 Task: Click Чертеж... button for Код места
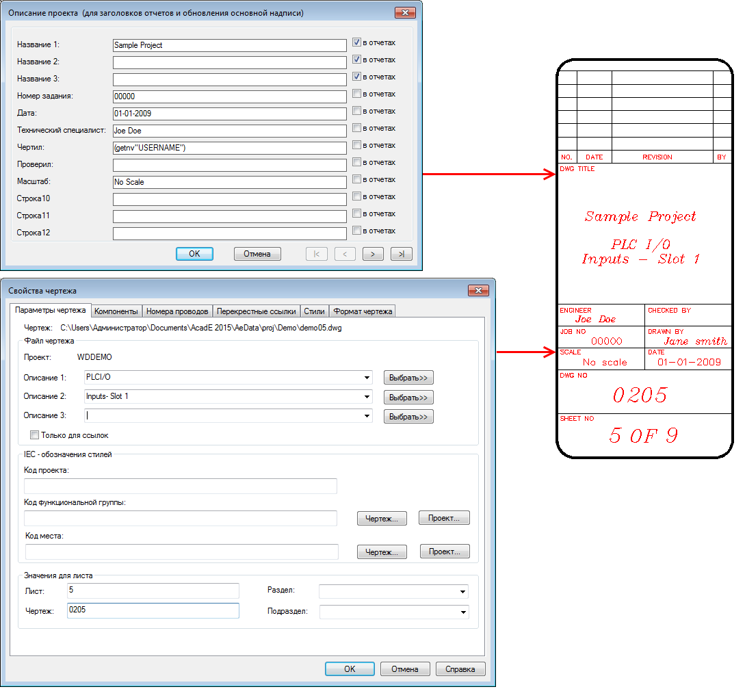point(382,552)
